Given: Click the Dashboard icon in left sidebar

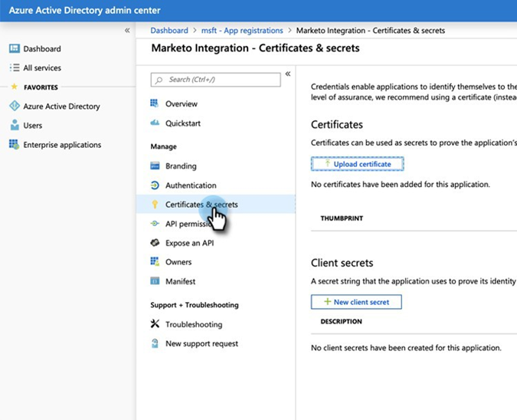Looking at the screenshot, I should pos(14,48).
